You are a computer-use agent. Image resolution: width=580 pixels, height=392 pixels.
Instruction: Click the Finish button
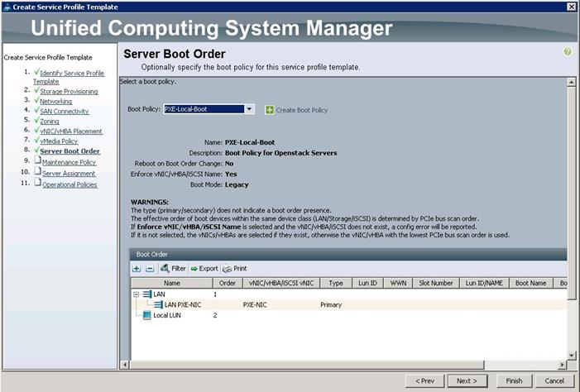514,381
